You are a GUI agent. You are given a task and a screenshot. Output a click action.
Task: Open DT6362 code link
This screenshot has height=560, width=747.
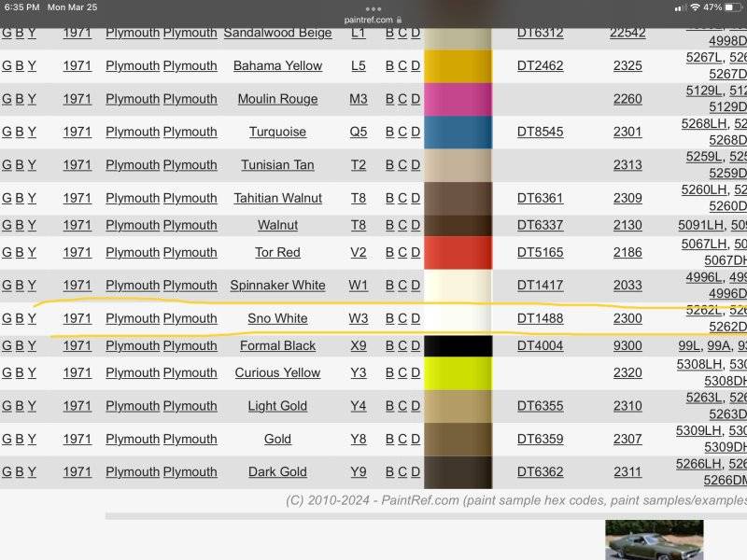coord(541,472)
